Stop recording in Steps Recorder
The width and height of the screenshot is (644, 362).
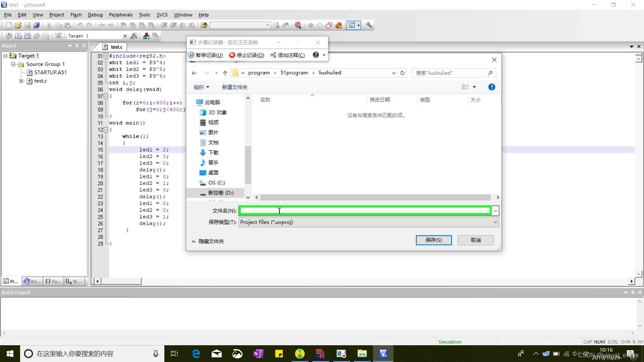(x=247, y=55)
